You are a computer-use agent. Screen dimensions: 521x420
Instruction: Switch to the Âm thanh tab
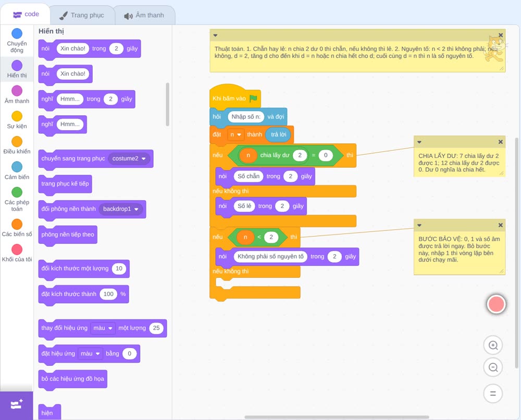point(144,15)
